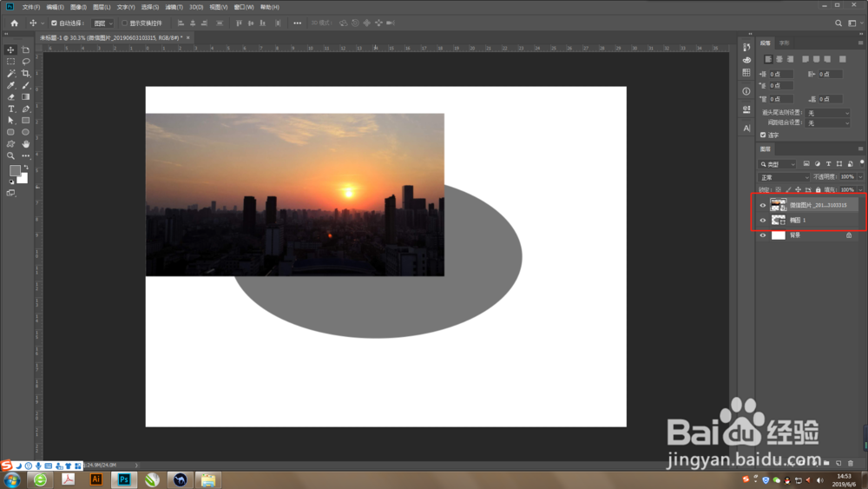Click the type layer filter 'T' icon
Image resolution: width=868 pixels, height=489 pixels.
pyautogui.click(x=828, y=164)
